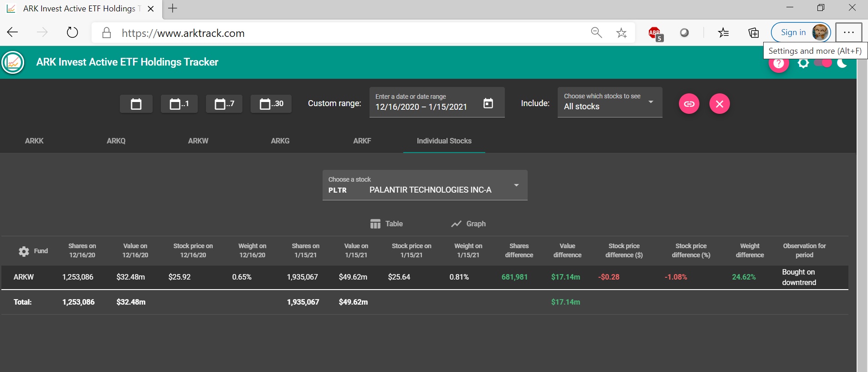
Task: Open the pink help question mark button
Action: 779,64
